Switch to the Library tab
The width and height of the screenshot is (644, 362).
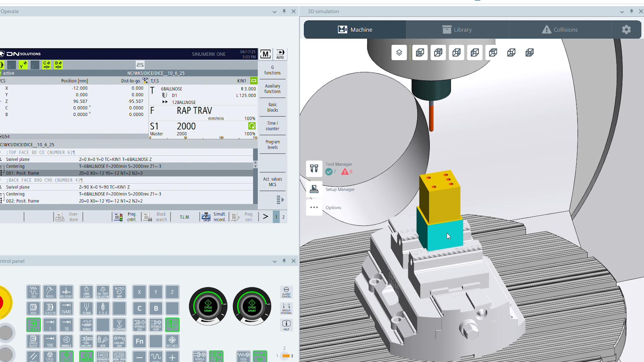click(x=457, y=29)
